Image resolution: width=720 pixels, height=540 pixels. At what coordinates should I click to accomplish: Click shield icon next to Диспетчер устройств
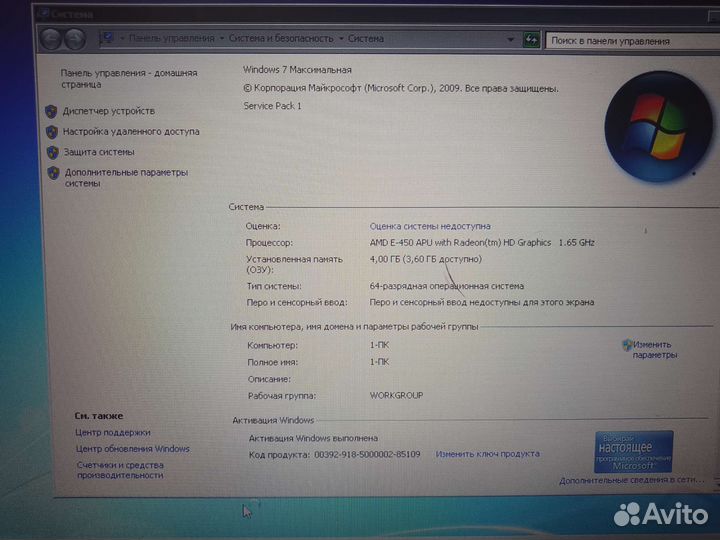coord(51,112)
